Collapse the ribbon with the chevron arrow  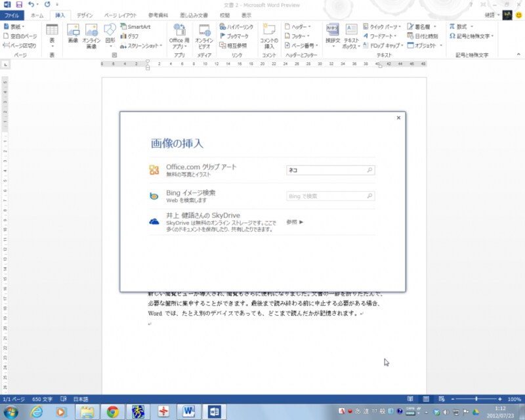coord(518,55)
